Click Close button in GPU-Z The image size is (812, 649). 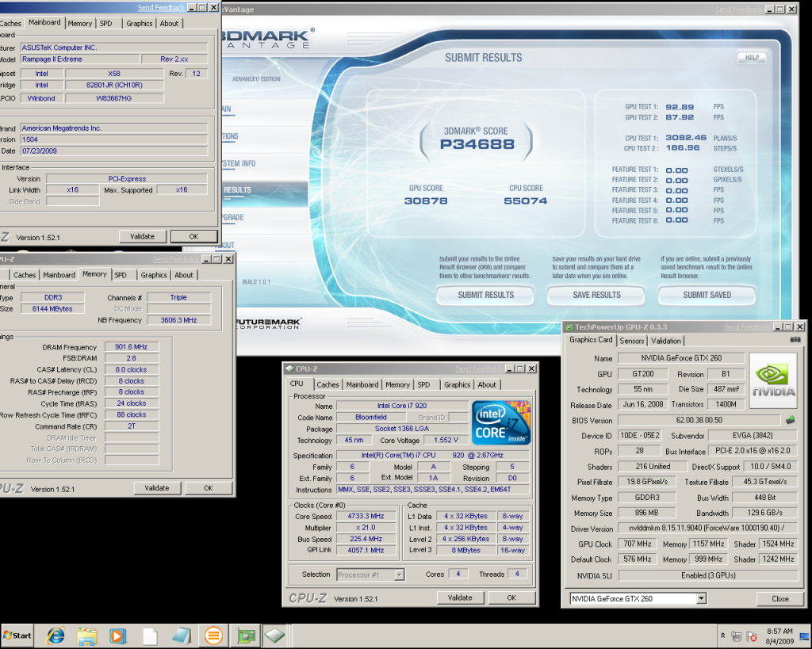click(x=780, y=598)
